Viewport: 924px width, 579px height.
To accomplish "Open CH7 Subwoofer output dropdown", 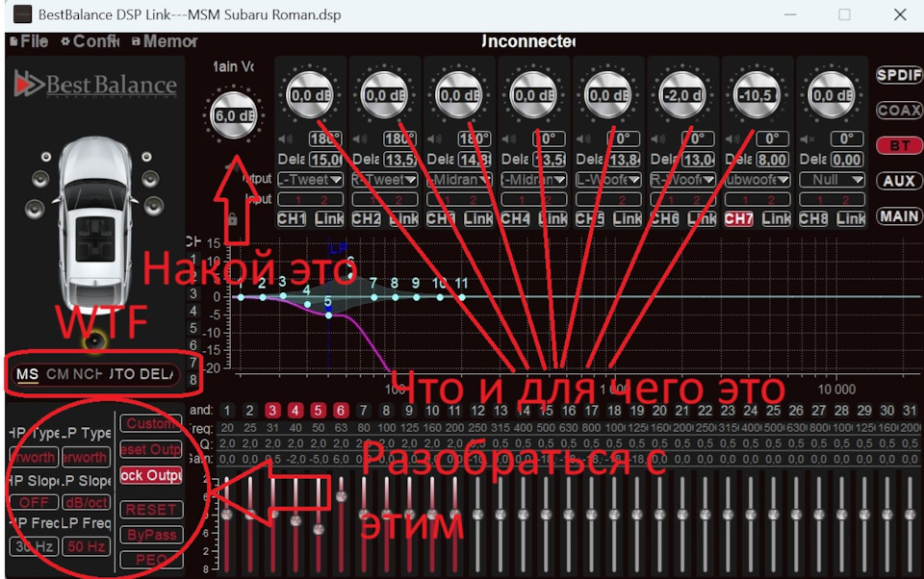I will click(x=757, y=180).
